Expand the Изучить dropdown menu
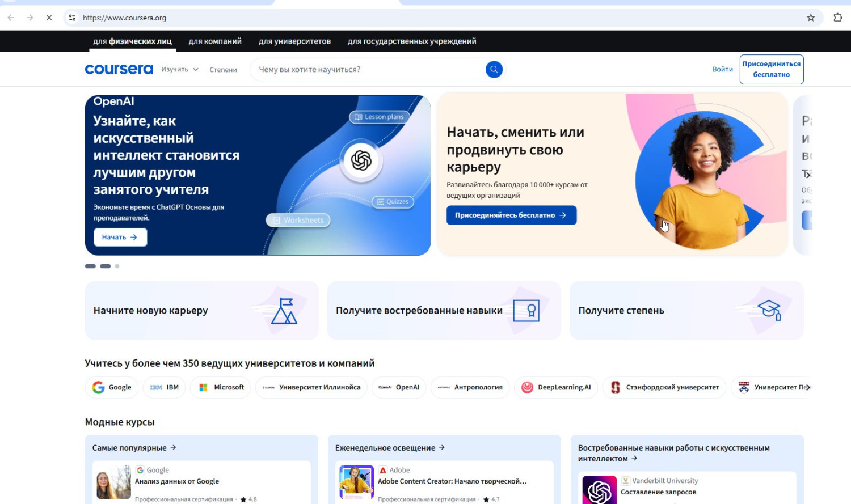 pos(179,69)
